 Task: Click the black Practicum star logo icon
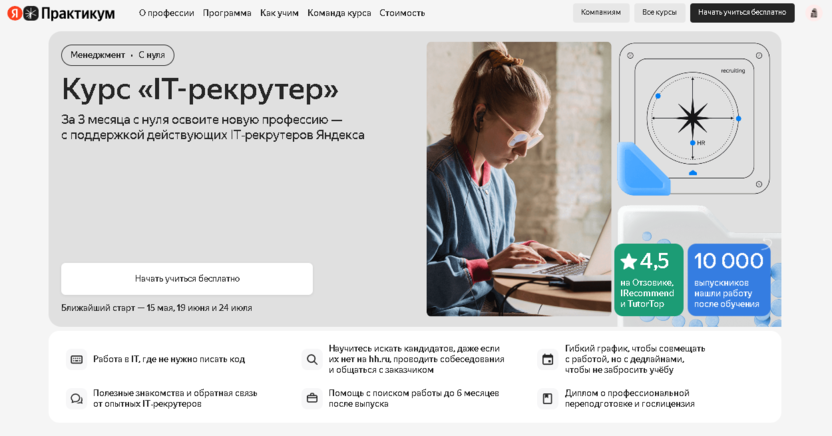tap(31, 13)
